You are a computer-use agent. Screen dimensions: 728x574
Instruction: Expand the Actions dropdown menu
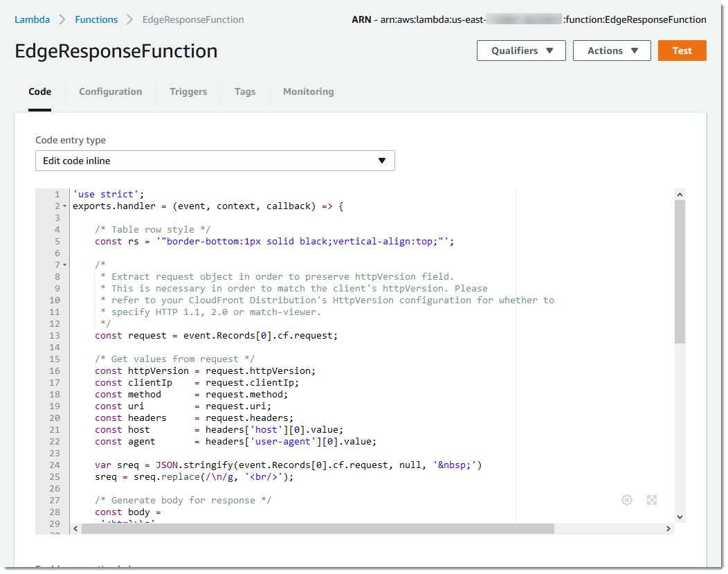612,51
